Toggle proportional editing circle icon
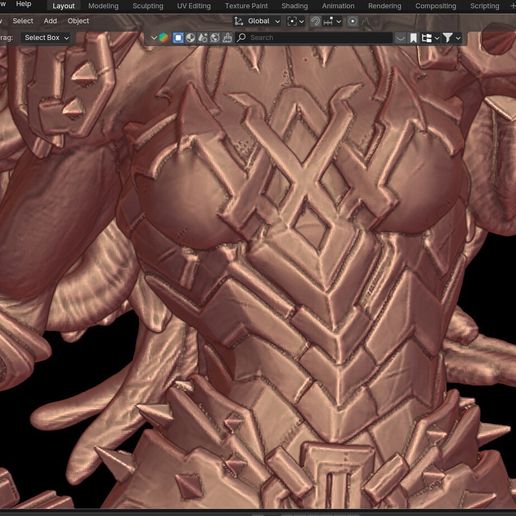Screen dimensions: 516x516 pyautogui.click(x=353, y=21)
